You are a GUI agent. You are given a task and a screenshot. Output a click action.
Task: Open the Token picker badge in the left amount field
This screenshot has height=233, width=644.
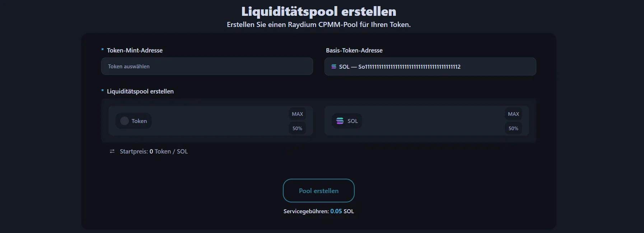click(134, 121)
